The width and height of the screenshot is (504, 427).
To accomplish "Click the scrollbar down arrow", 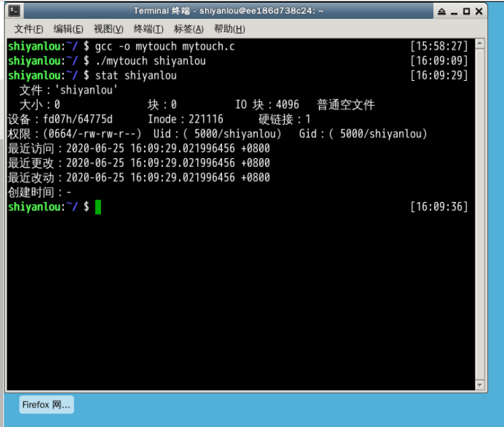I will pyautogui.click(x=480, y=385).
